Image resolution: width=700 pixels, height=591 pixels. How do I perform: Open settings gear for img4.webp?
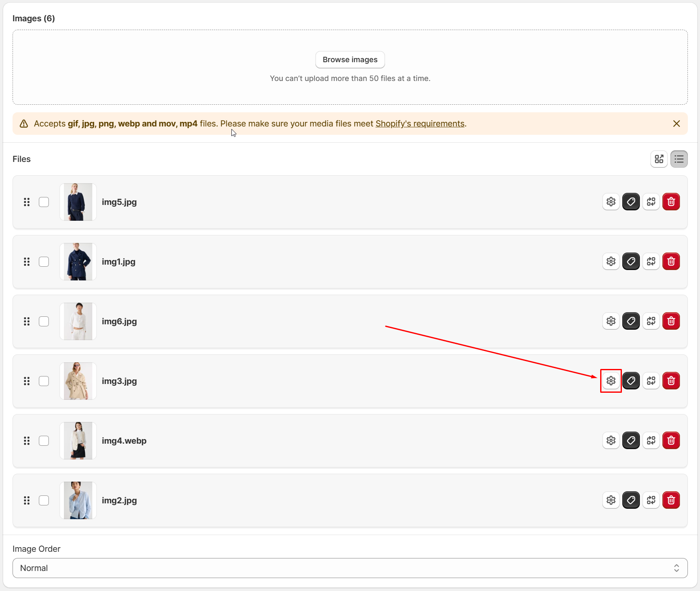[611, 440]
